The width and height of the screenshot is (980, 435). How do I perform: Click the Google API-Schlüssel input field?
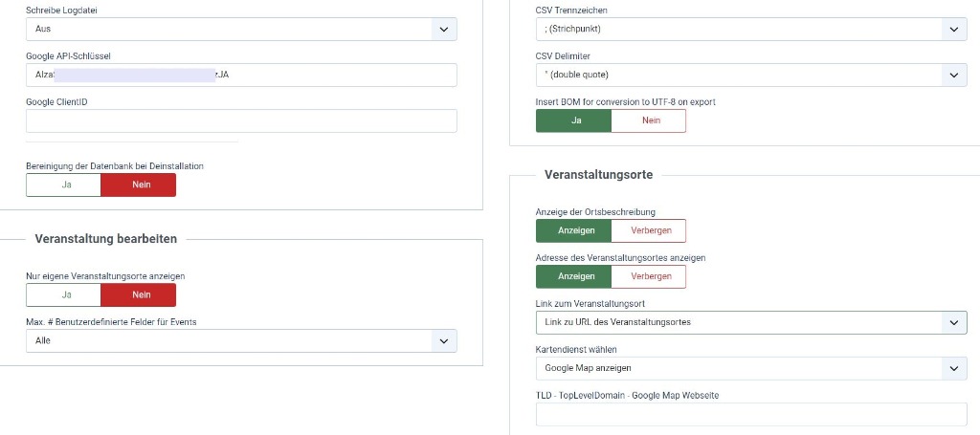(x=241, y=75)
